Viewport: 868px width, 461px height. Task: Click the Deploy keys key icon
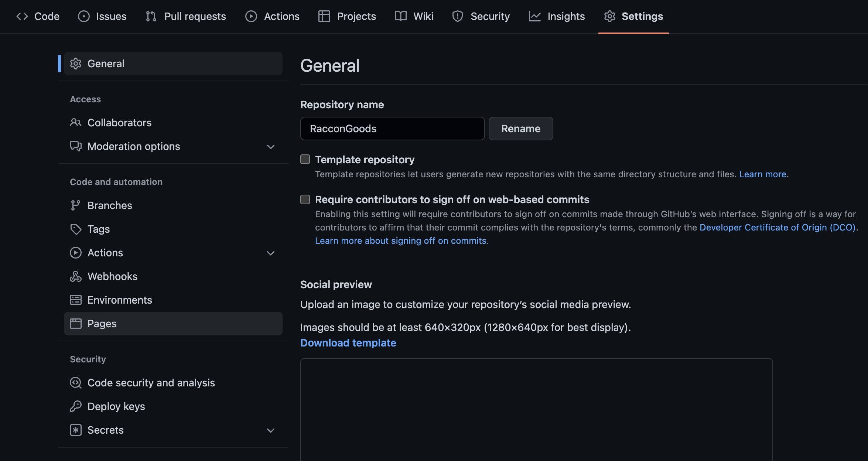click(x=75, y=406)
